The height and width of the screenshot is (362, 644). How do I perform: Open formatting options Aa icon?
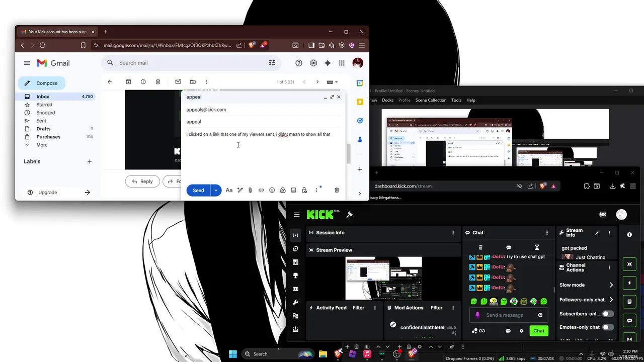[229, 190]
